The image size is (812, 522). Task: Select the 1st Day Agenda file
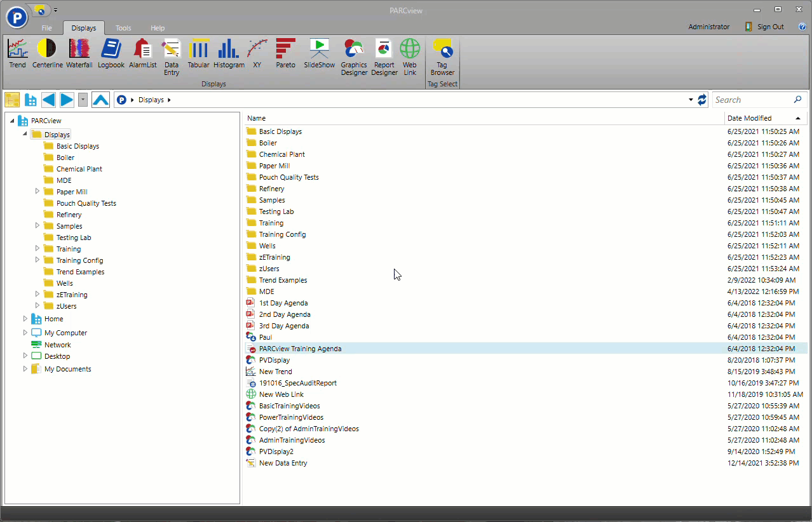283,303
